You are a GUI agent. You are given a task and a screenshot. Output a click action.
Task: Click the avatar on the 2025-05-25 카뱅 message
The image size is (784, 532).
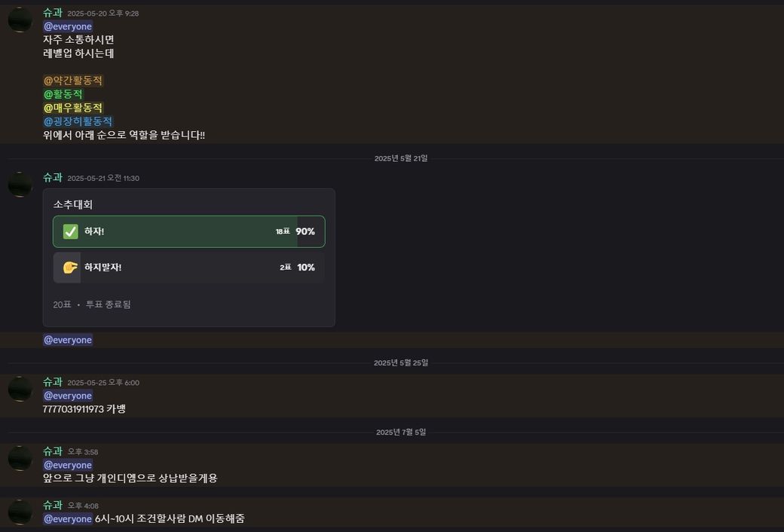[20, 389]
